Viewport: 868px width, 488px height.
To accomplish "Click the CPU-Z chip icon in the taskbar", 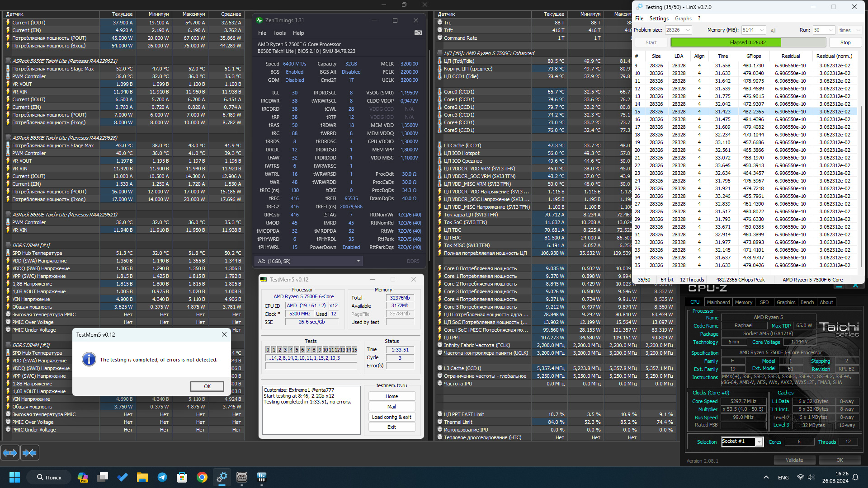I will tap(242, 477).
